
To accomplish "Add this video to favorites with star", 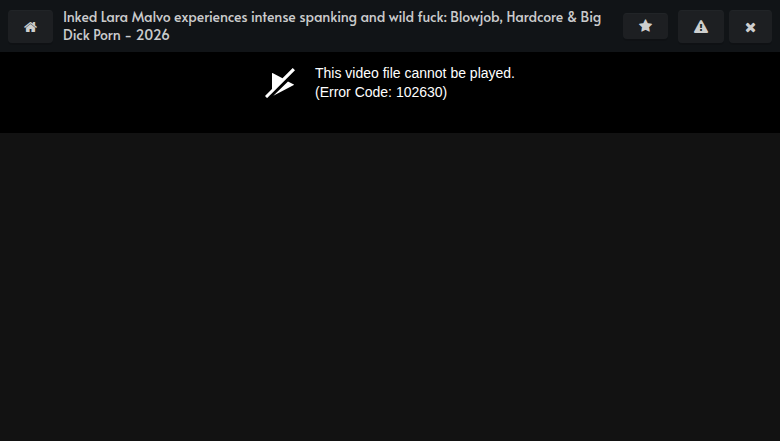I will (645, 26).
